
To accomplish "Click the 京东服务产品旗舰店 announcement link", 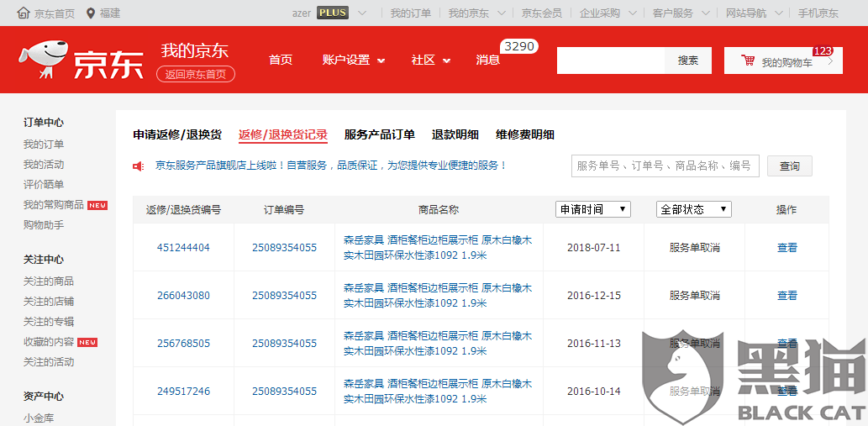I will point(331,165).
